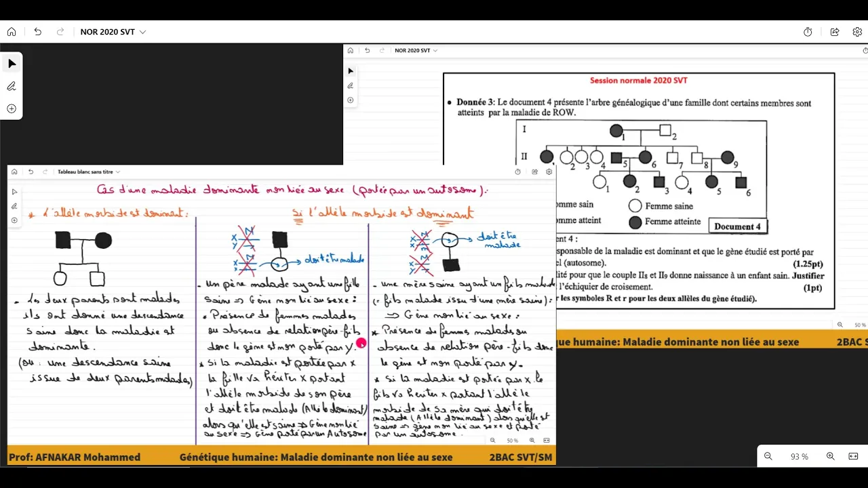
Task: Undo the last action in main top bar
Action: tap(38, 32)
